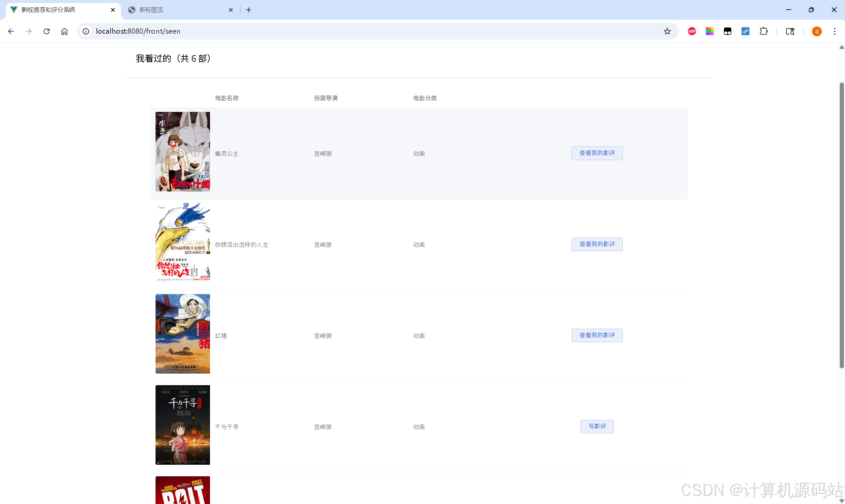Close the 新标签页 tab
845x504 pixels.
point(231,10)
